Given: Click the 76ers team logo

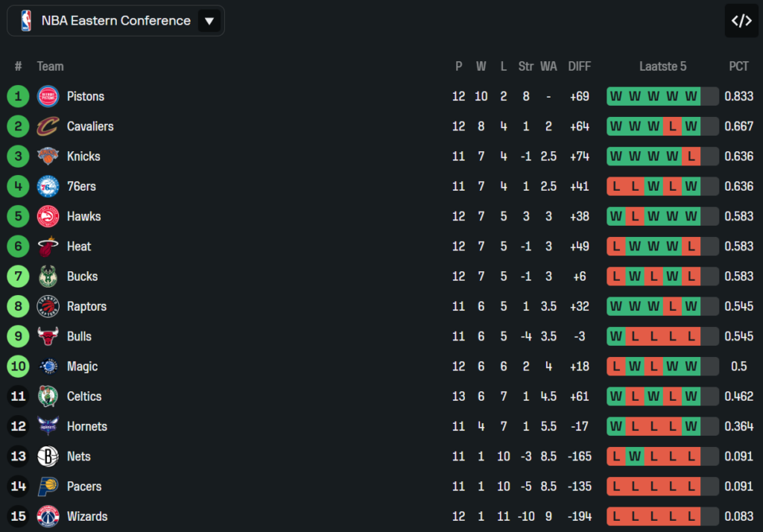Looking at the screenshot, I should coord(48,186).
